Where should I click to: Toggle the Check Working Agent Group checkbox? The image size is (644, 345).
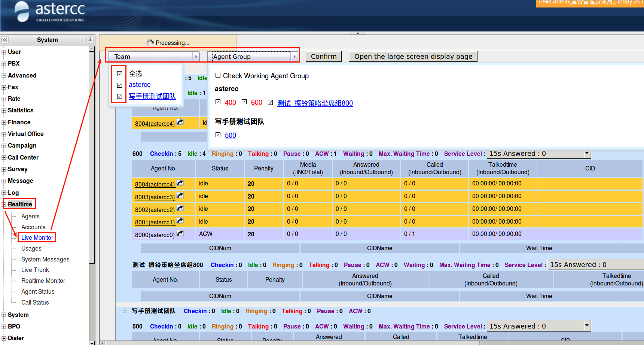218,76
